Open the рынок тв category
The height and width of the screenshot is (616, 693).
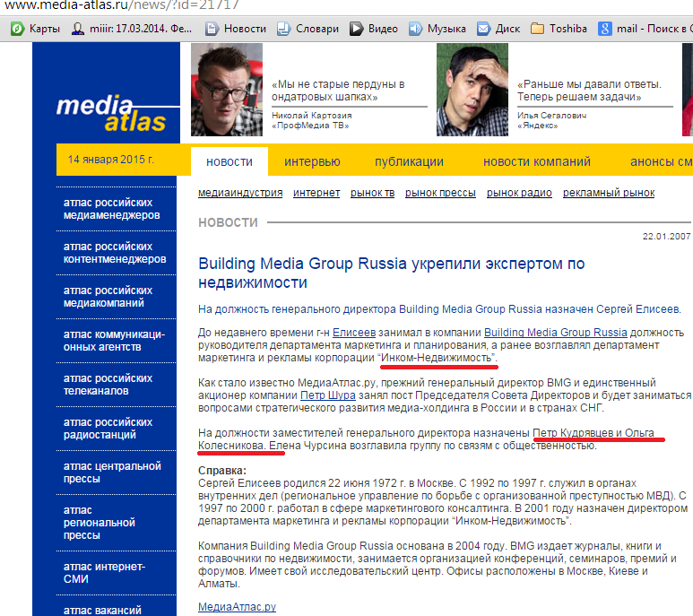click(373, 193)
